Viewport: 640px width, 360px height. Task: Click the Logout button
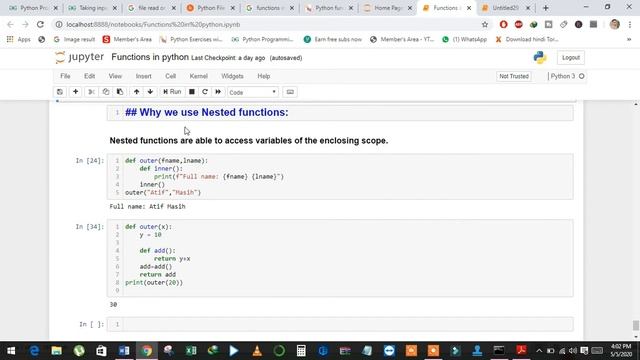[571, 58]
